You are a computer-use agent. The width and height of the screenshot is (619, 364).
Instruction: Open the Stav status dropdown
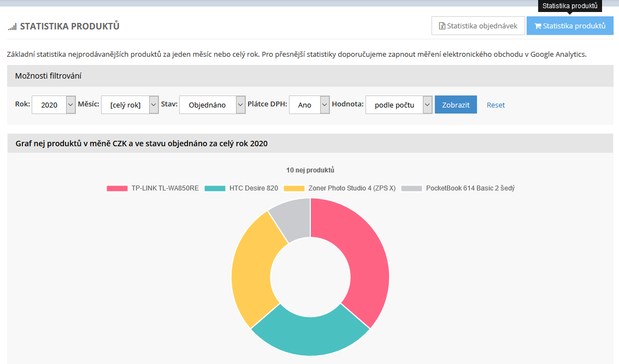[212, 105]
